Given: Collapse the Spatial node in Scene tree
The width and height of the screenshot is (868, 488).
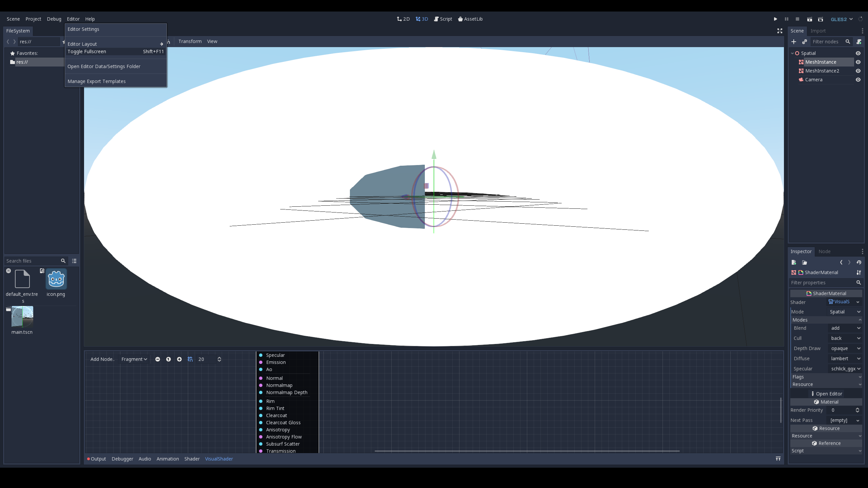Looking at the screenshot, I should [x=792, y=53].
